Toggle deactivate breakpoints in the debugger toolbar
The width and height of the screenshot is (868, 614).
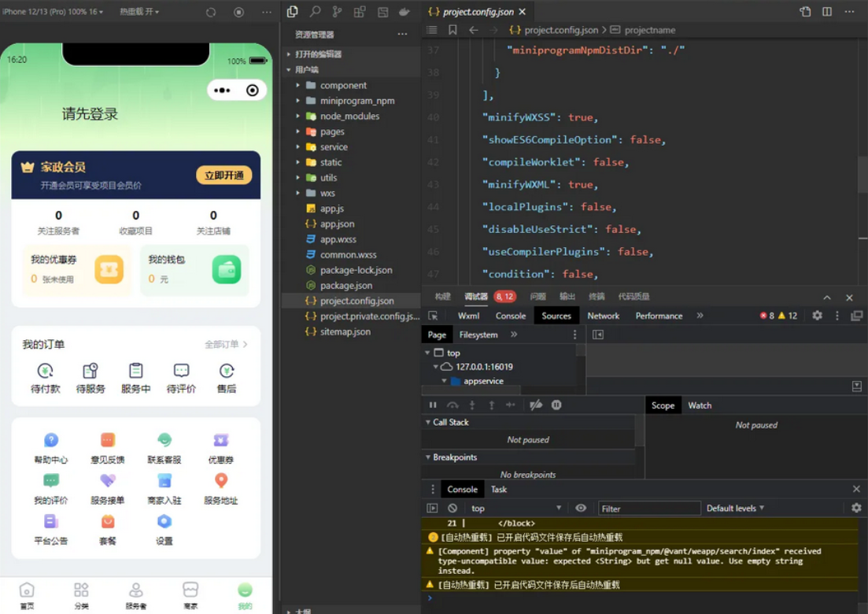(x=536, y=405)
